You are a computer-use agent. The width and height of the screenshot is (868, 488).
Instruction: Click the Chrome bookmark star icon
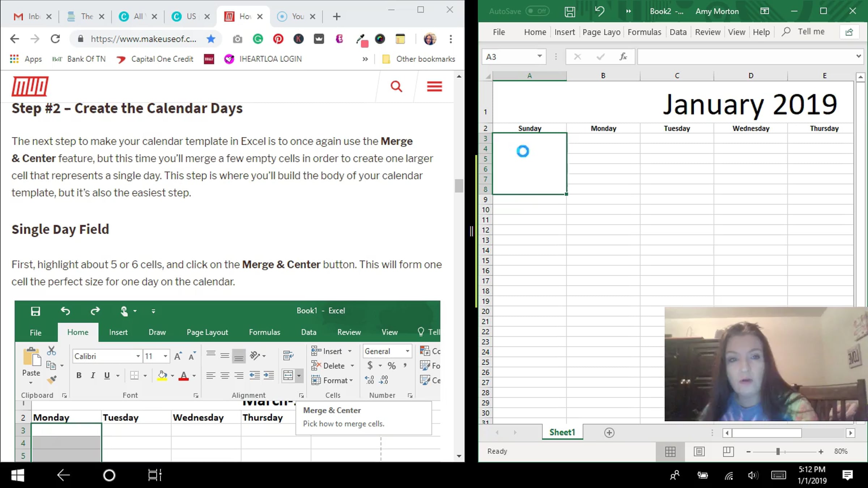click(x=211, y=39)
